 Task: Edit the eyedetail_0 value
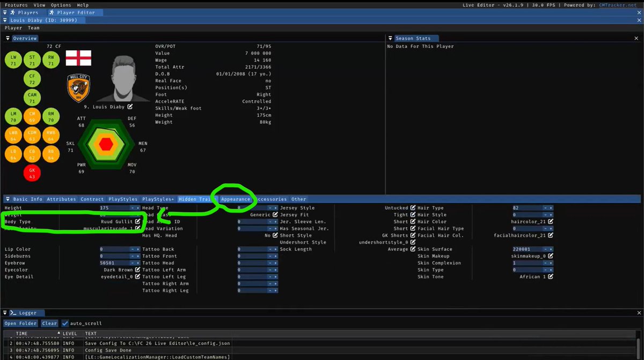[x=138, y=277]
